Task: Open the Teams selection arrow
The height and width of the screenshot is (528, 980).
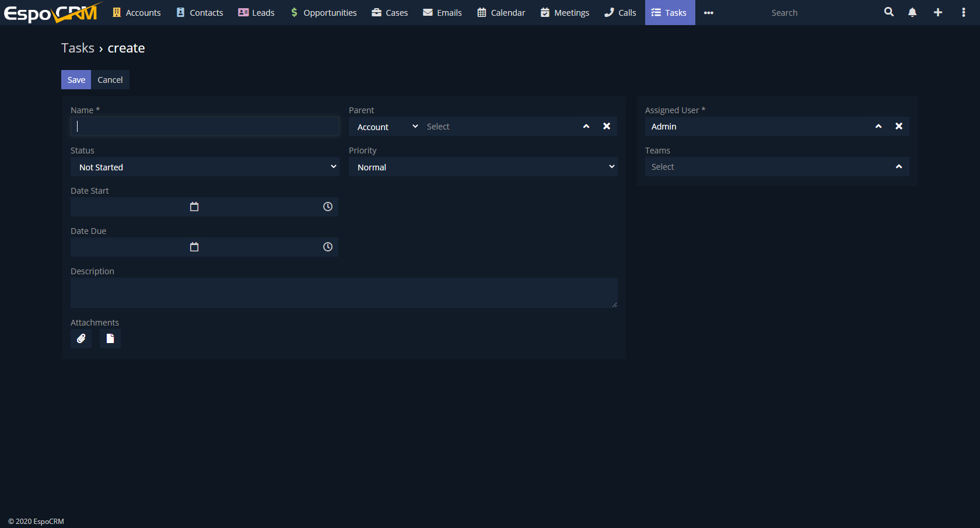Action: tap(899, 167)
